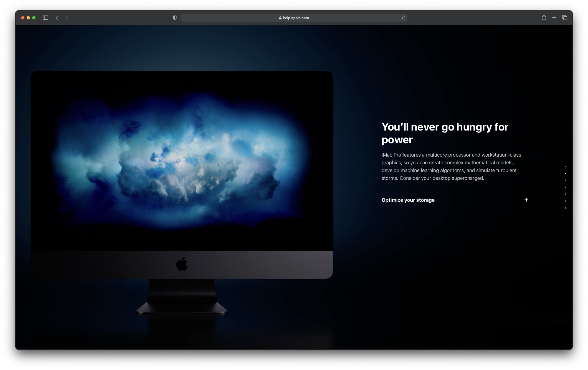
Task: Show the tab overview icon
Action: point(564,18)
